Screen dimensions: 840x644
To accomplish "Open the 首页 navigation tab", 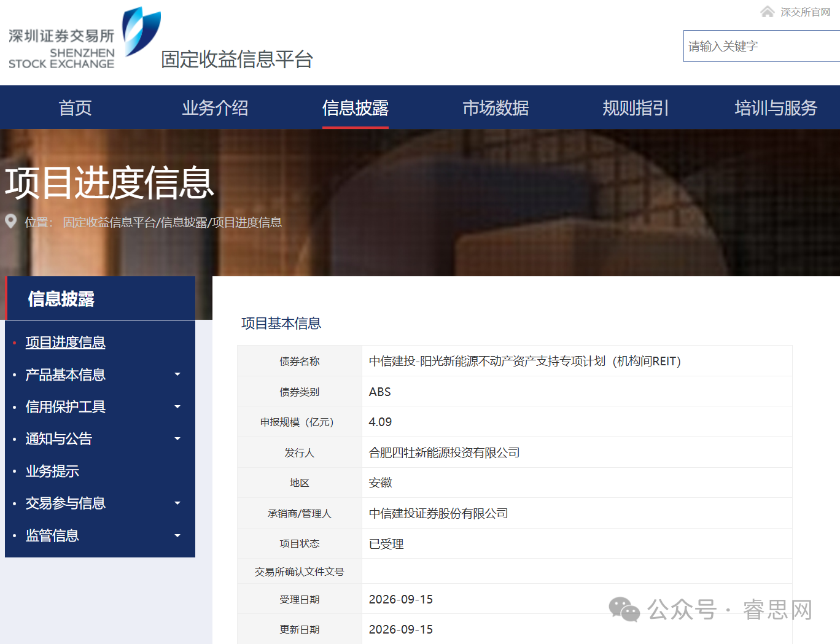I will point(75,108).
